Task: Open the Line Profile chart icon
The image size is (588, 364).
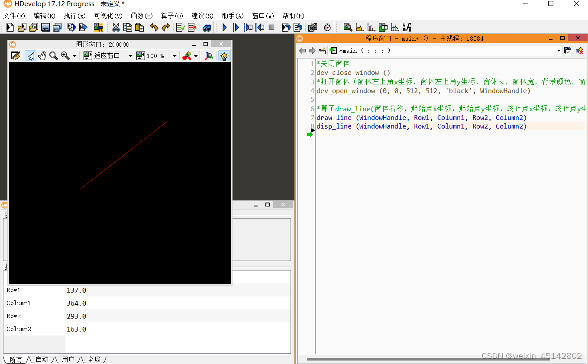Action: (x=394, y=27)
